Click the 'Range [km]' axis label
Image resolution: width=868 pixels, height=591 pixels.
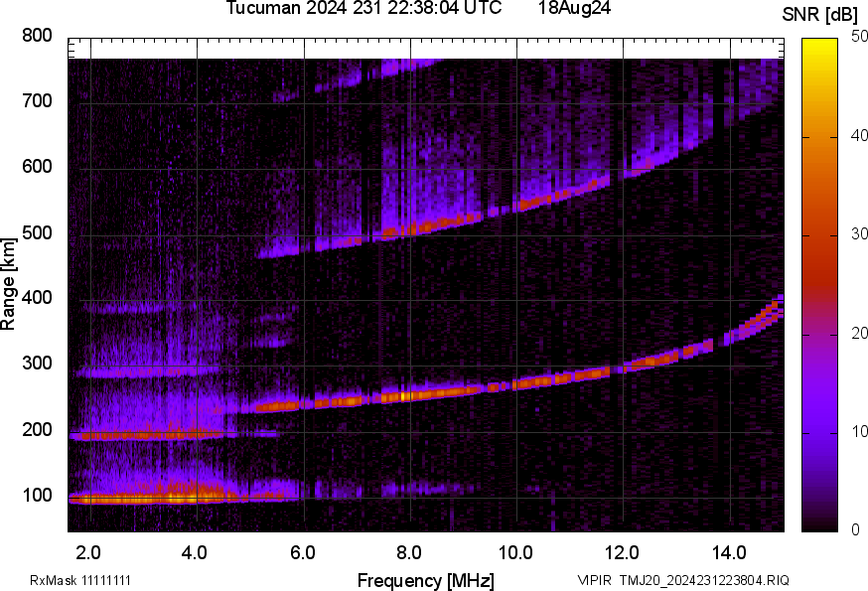[8, 284]
